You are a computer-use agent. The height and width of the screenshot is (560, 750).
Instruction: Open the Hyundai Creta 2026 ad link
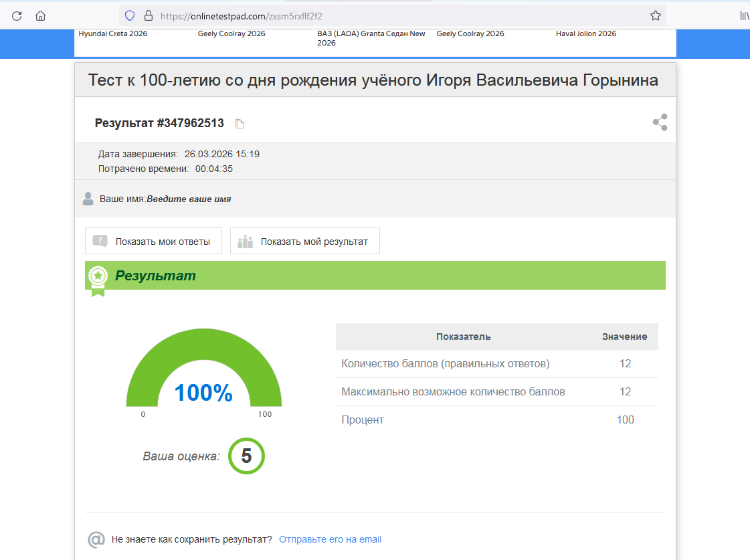[x=113, y=33]
